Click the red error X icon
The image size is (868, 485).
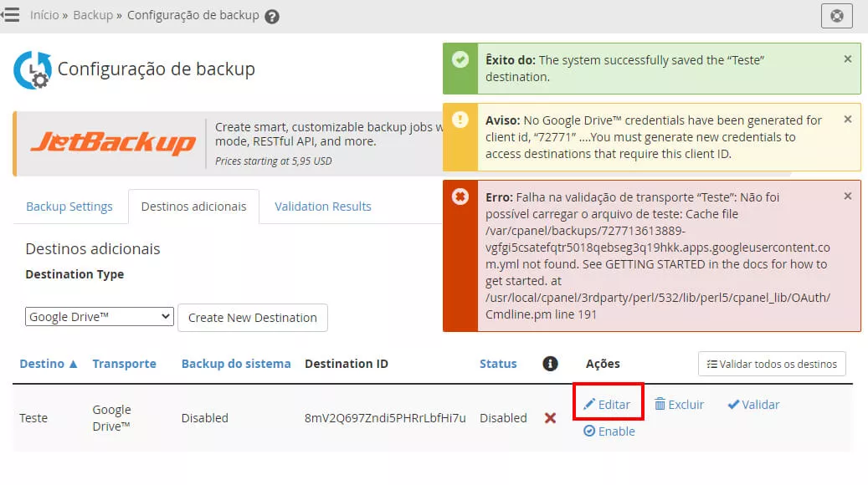click(460, 197)
